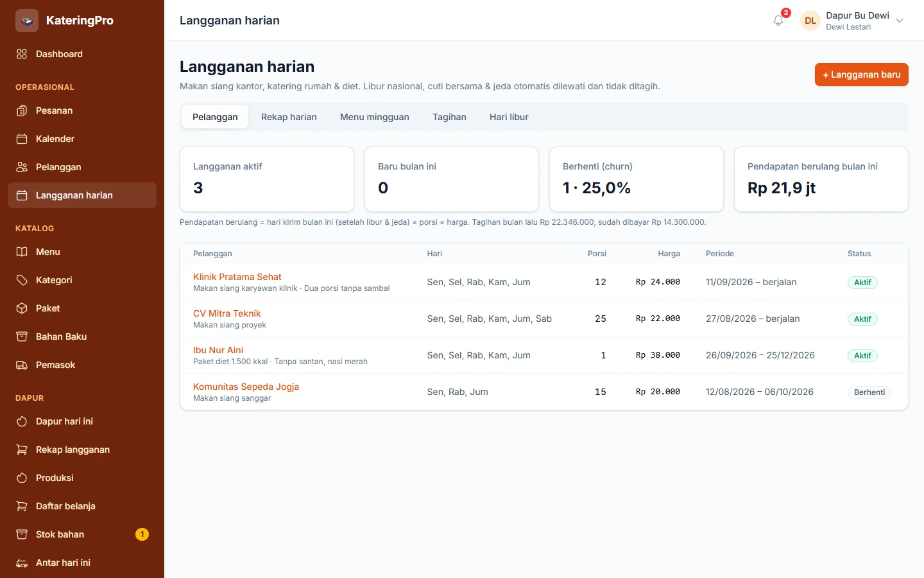Click the Pelanggan people icon
This screenshot has height=578, width=924.
tap(22, 167)
